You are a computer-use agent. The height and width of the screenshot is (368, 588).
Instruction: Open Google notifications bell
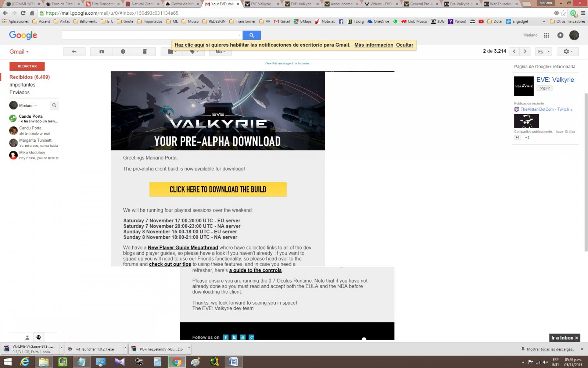click(560, 35)
